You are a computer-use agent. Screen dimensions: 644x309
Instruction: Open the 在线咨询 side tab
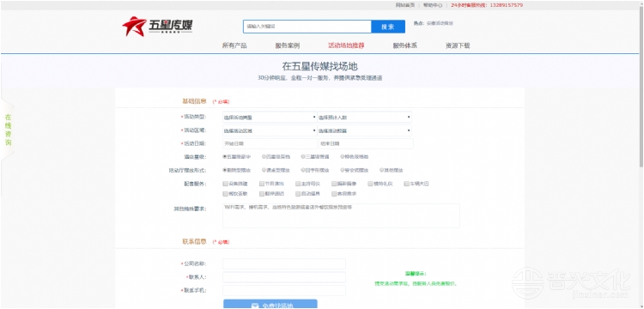[8, 130]
